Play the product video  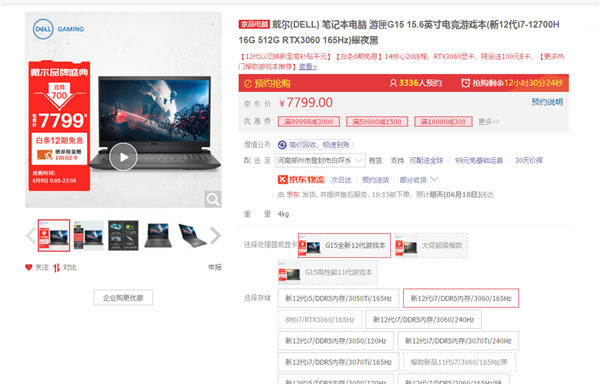point(123,157)
